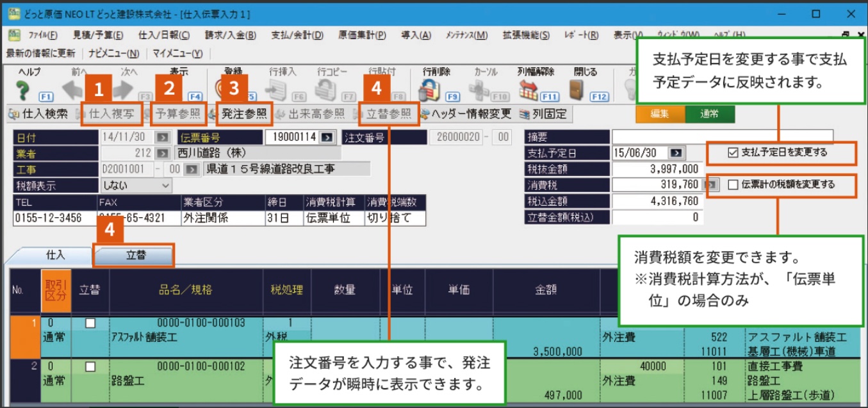
Task: Open the メンテナンス(M) menu
Action: [x=466, y=35]
